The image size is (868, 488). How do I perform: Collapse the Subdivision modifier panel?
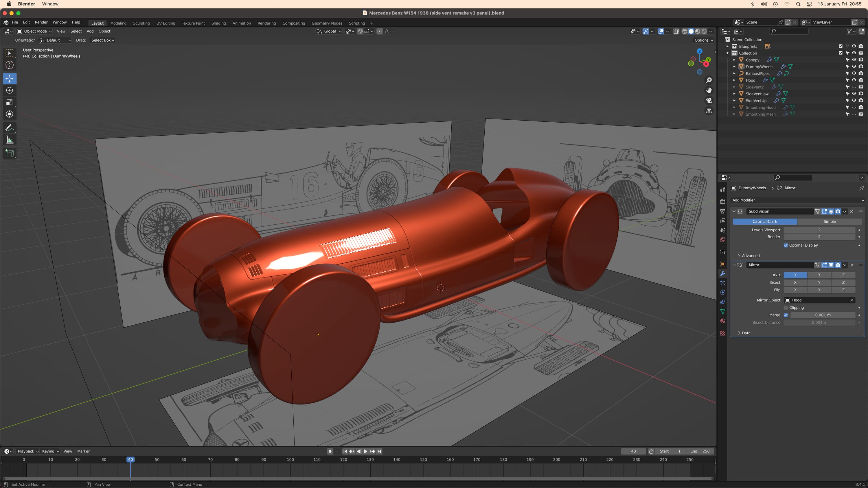tap(734, 211)
